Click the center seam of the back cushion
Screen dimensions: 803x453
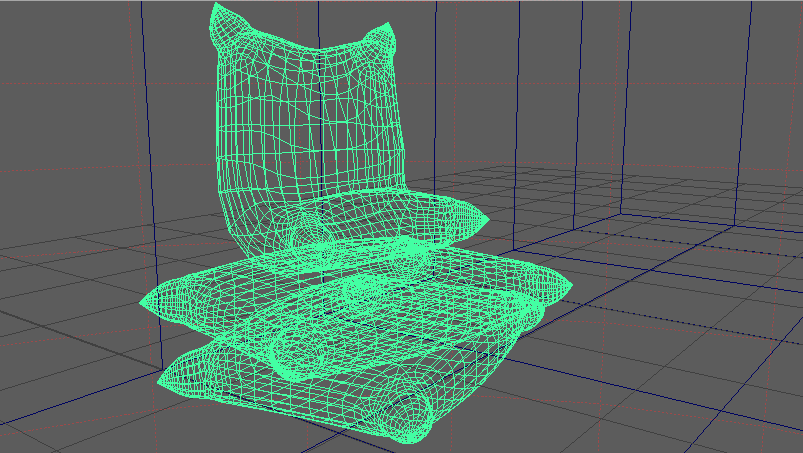[x=316, y=130]
